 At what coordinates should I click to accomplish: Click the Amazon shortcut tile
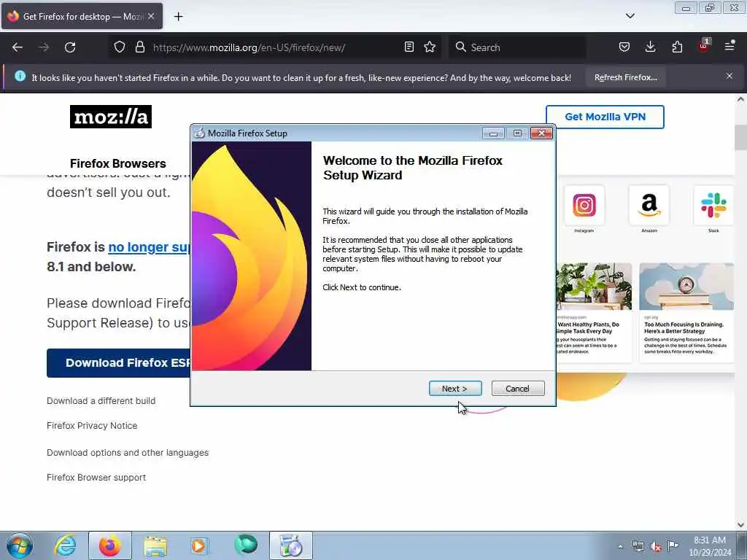point(649,206)
